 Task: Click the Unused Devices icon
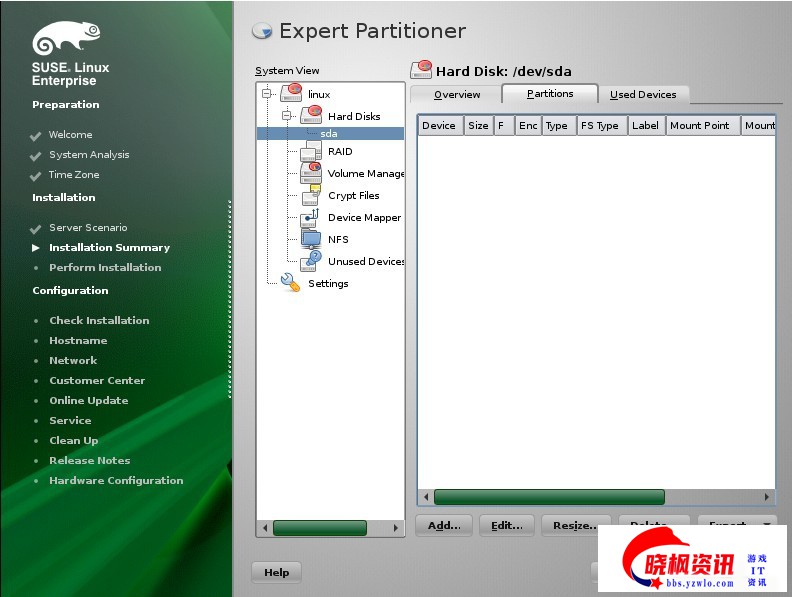click(311, 261)
